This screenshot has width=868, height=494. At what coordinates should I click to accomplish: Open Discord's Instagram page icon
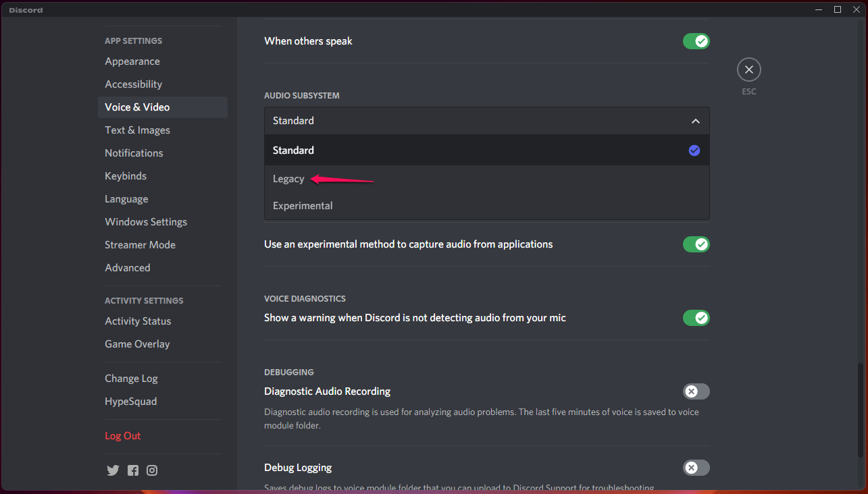coord(152,470)
